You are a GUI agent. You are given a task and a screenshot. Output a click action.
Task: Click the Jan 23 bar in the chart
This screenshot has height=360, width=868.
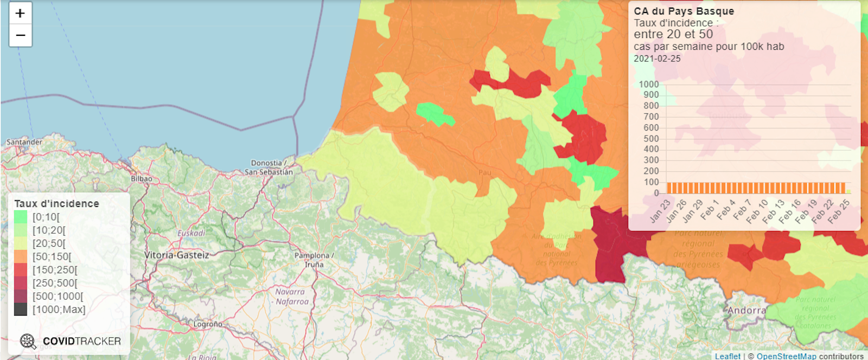click(669, 188)
